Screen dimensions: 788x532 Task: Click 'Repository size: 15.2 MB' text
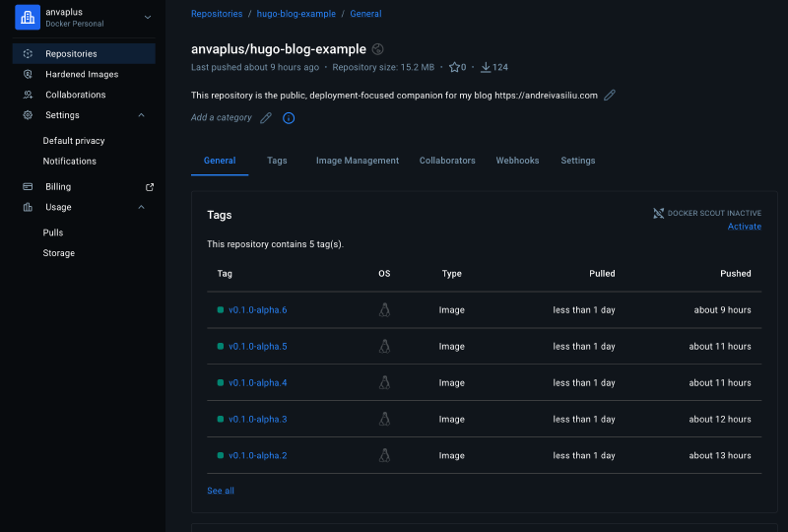pos(383,67)
